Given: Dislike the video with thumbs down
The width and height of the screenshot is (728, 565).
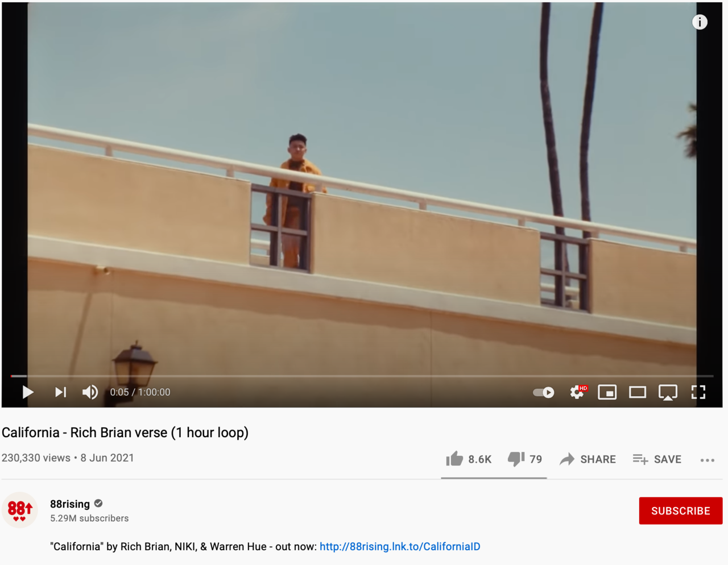Looking at the screenshot, I should (x=525, y=459).
